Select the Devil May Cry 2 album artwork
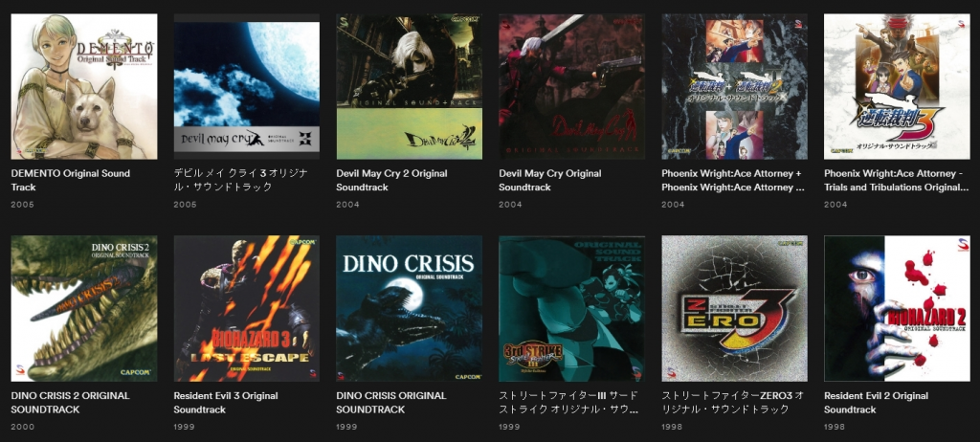 [409, 86]
